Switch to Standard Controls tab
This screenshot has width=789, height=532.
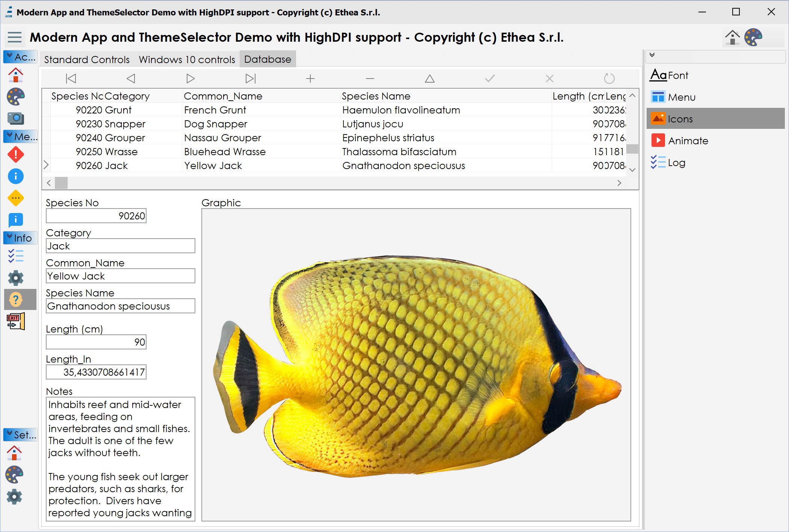pos(87,60)
